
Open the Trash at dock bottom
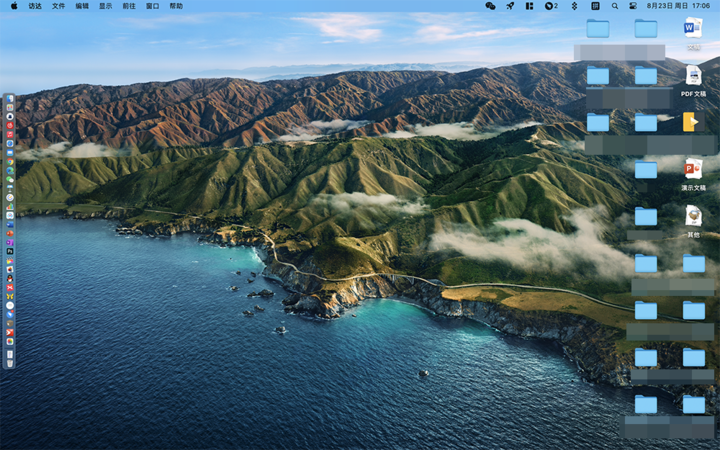[x=10, y=356]
